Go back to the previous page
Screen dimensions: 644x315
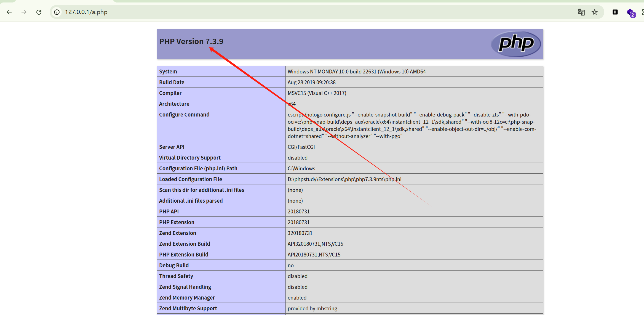(9, 12)
